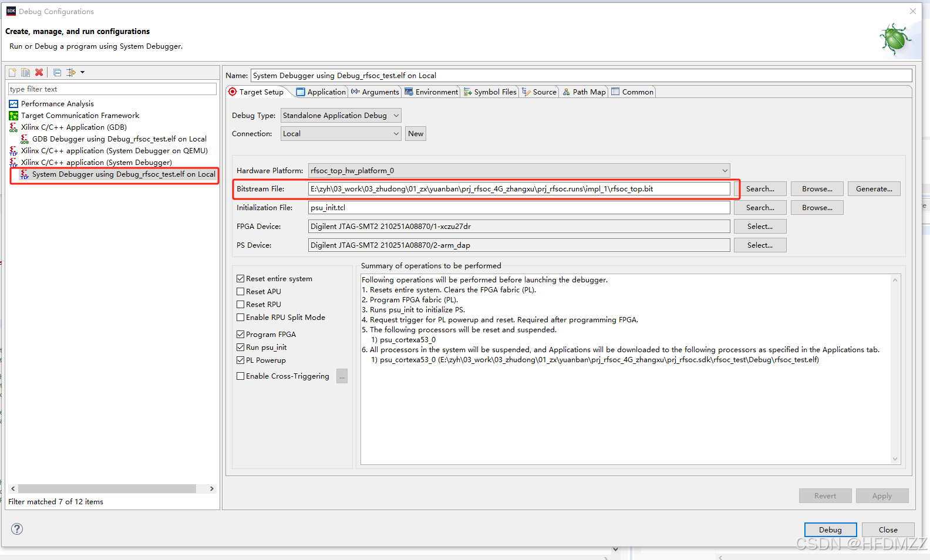This screenshot has width=930, height=560.
Task: Click the Collapse All icon
Action: point(57,72)
